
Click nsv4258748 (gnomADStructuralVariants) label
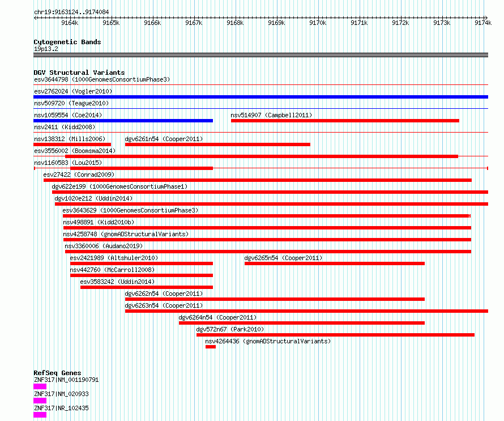126,234
